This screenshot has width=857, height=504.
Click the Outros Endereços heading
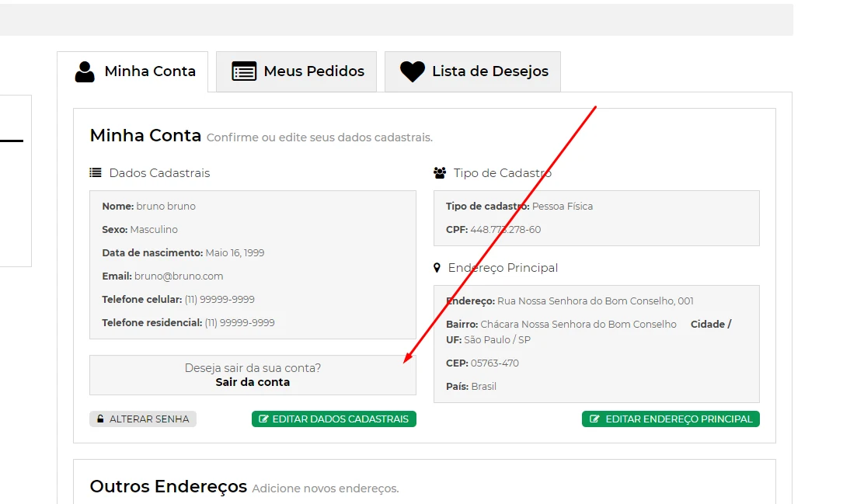pyautogui.click(x=169, y=486)
